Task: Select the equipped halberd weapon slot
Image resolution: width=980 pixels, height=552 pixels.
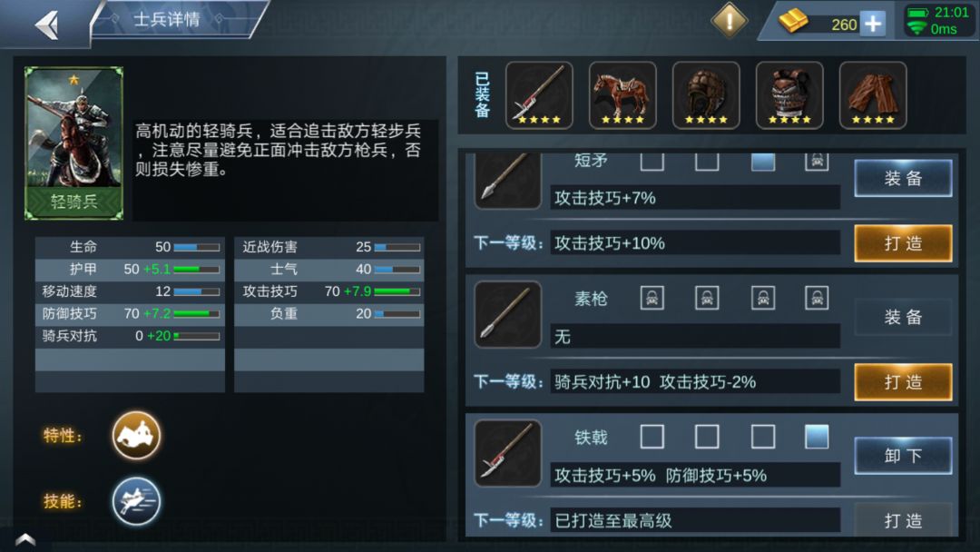Action: (539, 95)
